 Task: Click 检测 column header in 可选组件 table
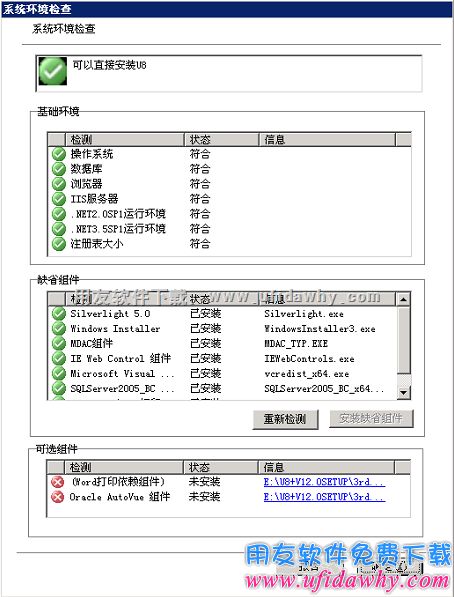124,467
